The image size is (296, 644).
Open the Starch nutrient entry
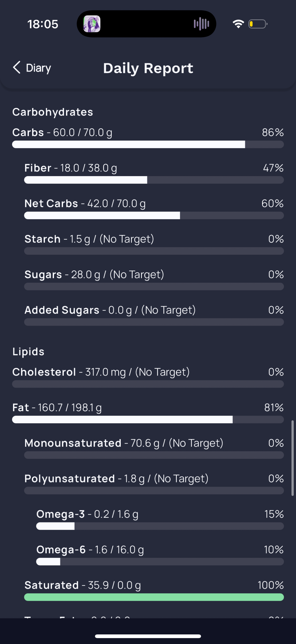(x=89, y=239)
